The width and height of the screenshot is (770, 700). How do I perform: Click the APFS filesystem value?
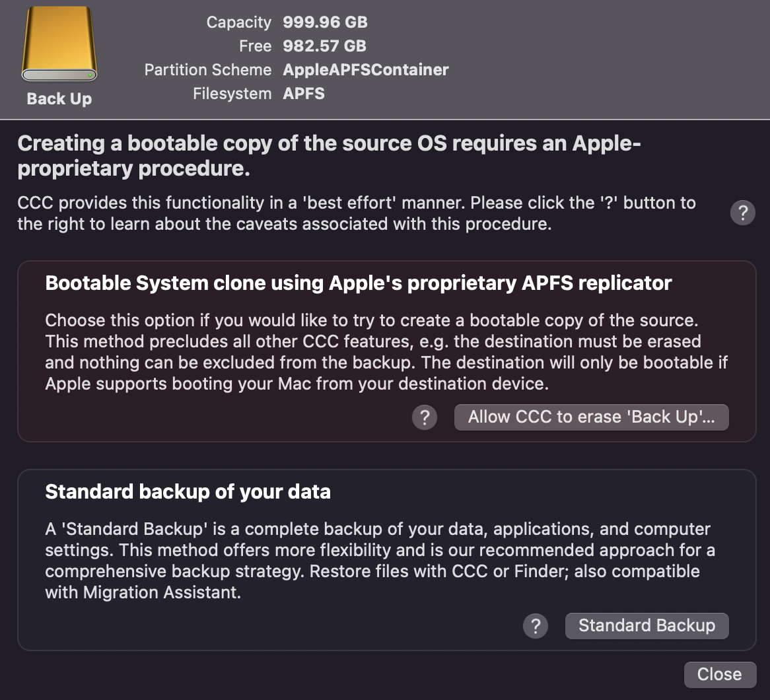click(304, 94)
